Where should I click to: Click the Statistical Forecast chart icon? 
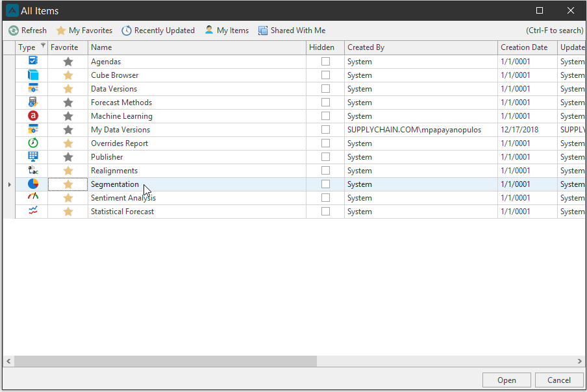tap(33, 210)
